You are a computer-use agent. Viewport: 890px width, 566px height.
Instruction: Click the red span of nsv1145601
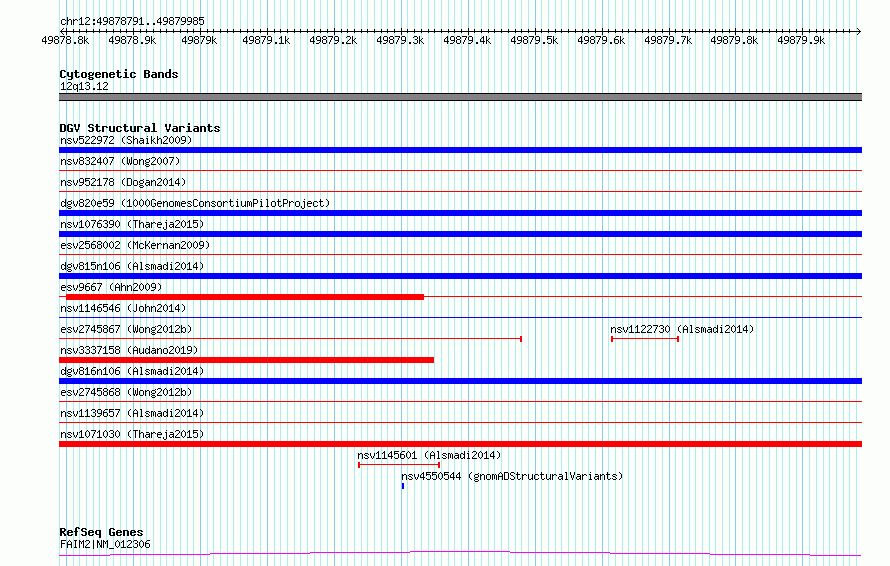point(399,465)
